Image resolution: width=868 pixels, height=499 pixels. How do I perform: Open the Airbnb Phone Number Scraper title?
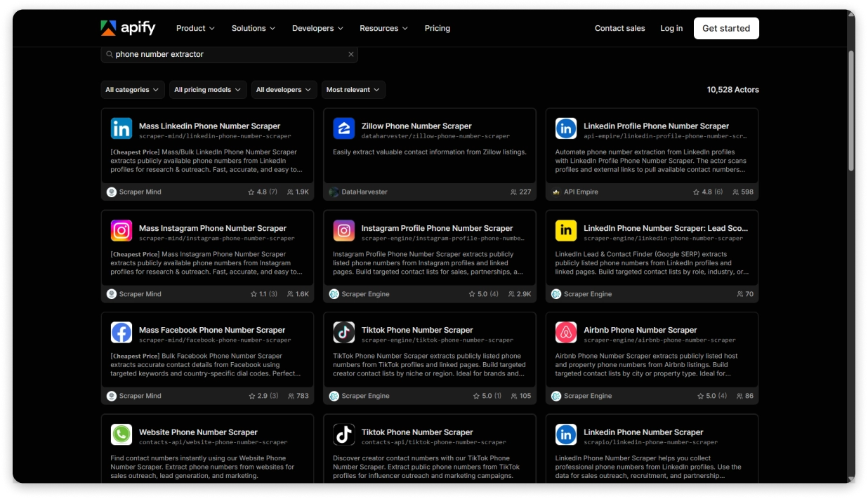[x=640, y=330]
